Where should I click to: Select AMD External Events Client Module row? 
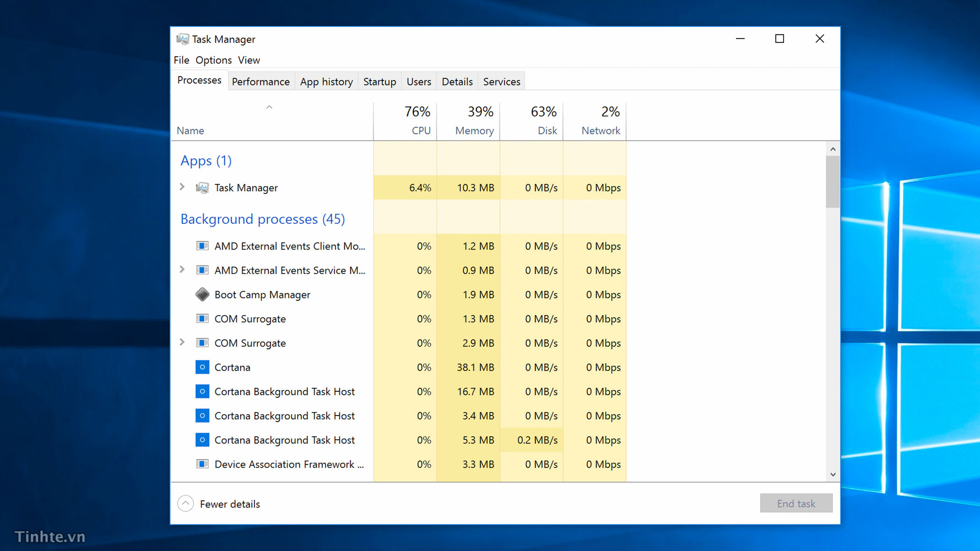coord(399,246)
